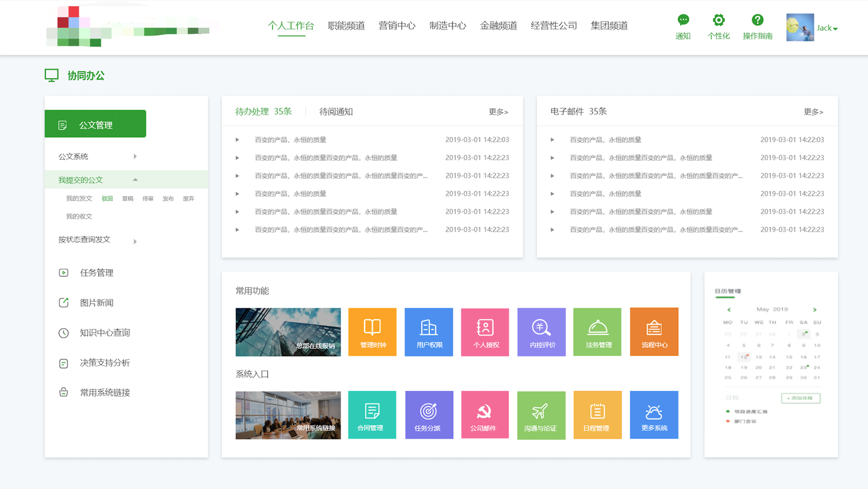
Task: Select the 待阅通知 tab
Action: coord(336,111)
